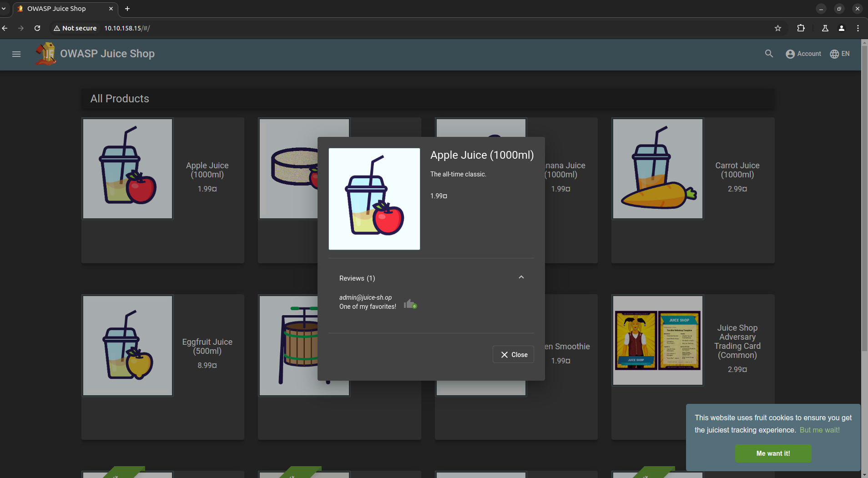Image resolution: width=868 pixels, height=478 pixels.
Task: Open the EN language selector
Action: tap(840, 54)
